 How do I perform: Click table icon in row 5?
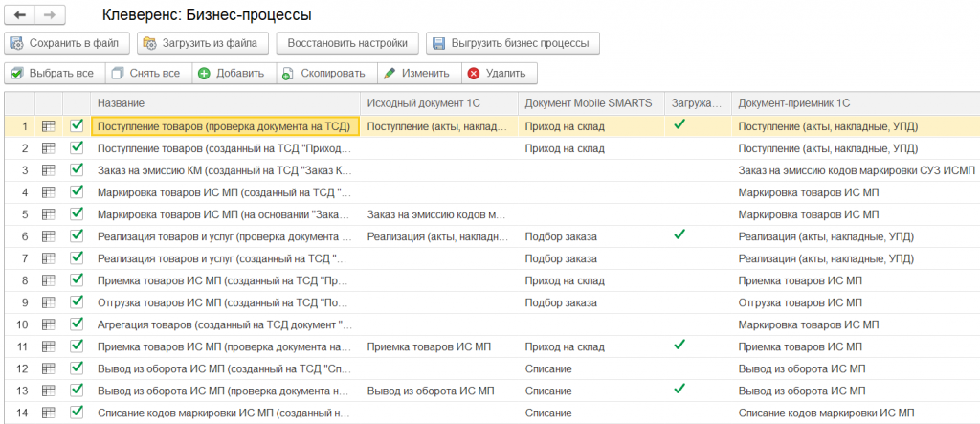pyautogui.click(x=48, y=214)
